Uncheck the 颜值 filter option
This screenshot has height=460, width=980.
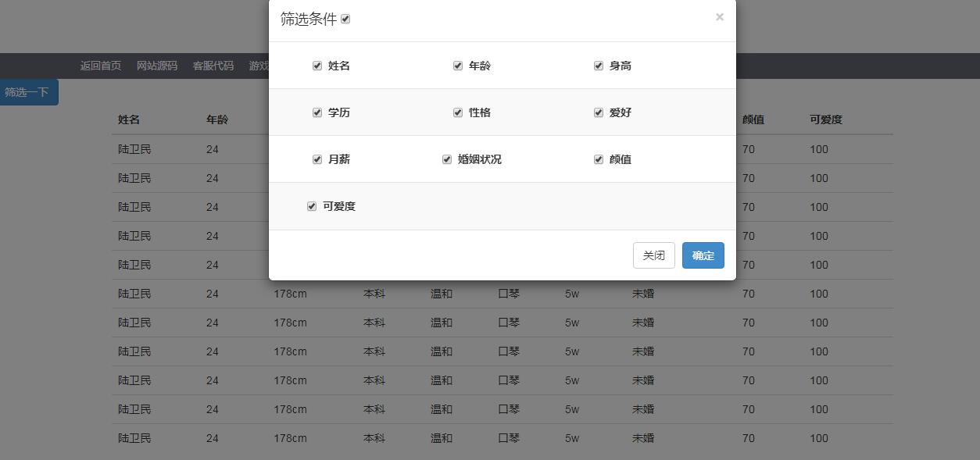point(599,159)
